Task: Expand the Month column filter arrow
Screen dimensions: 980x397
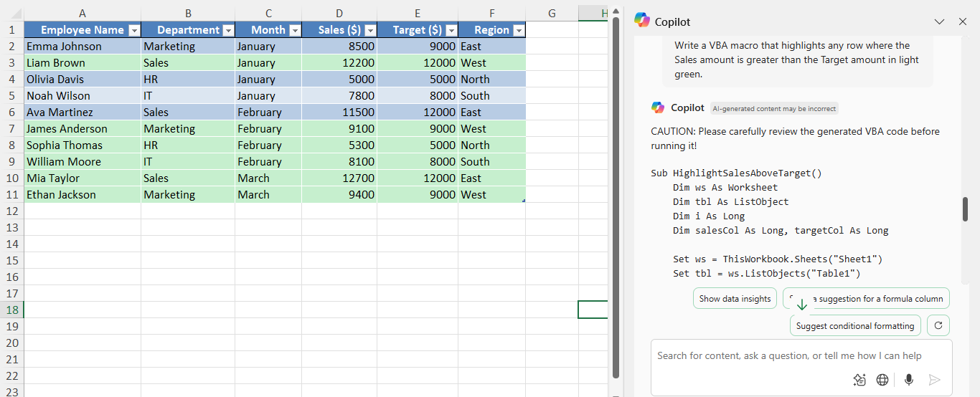Action: (295, 30)
